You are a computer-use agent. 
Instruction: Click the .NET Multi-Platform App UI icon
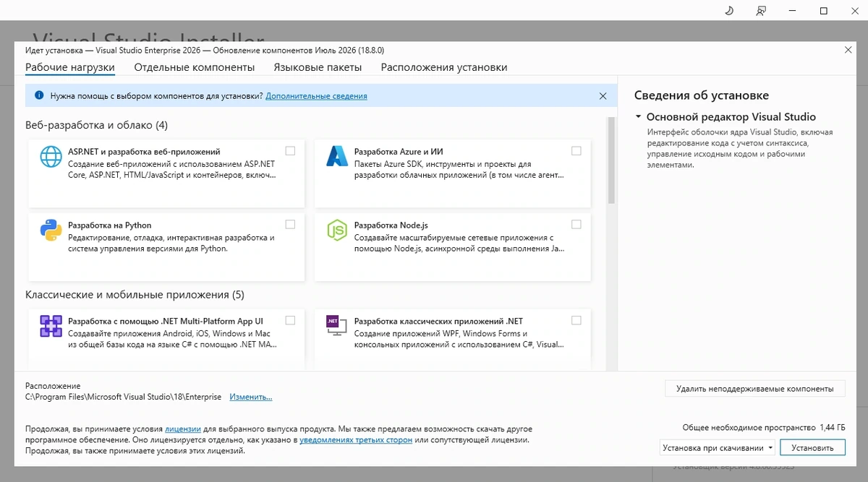coord(51,327)
